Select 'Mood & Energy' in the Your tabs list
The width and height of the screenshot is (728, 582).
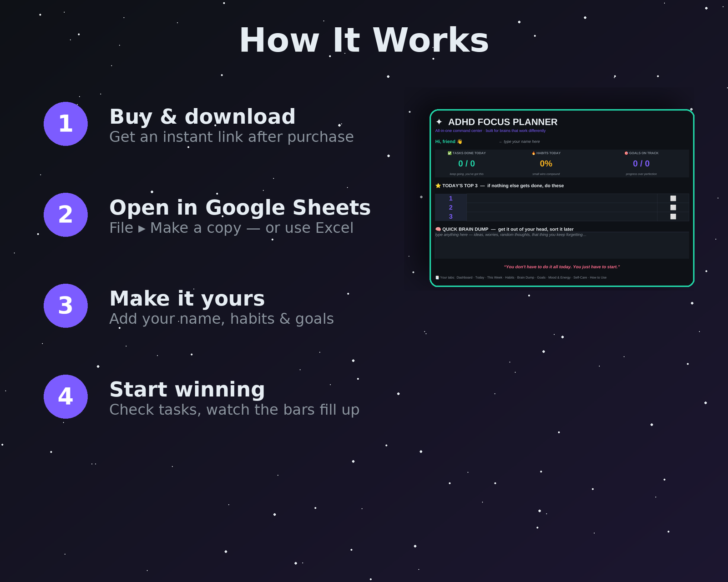tap(559, 277)
